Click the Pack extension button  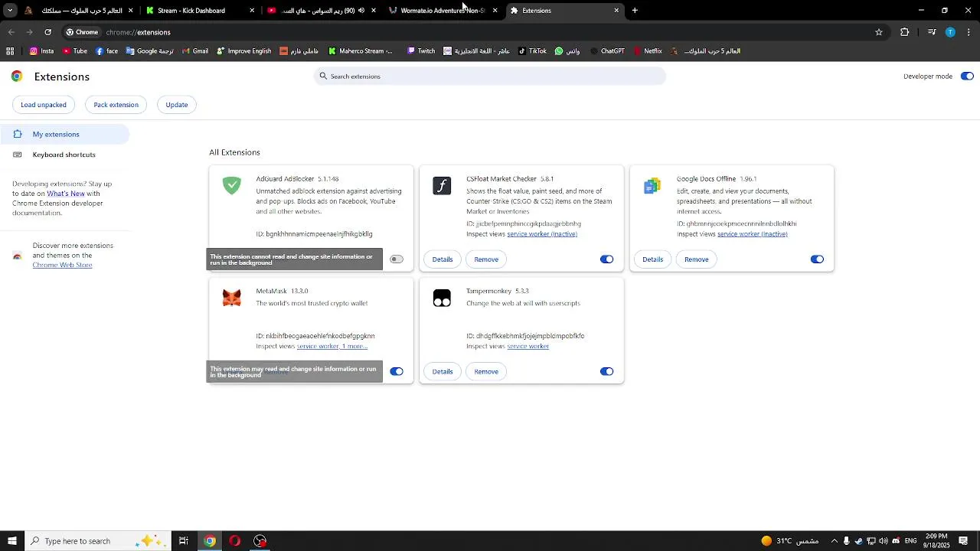click(116, 105)
